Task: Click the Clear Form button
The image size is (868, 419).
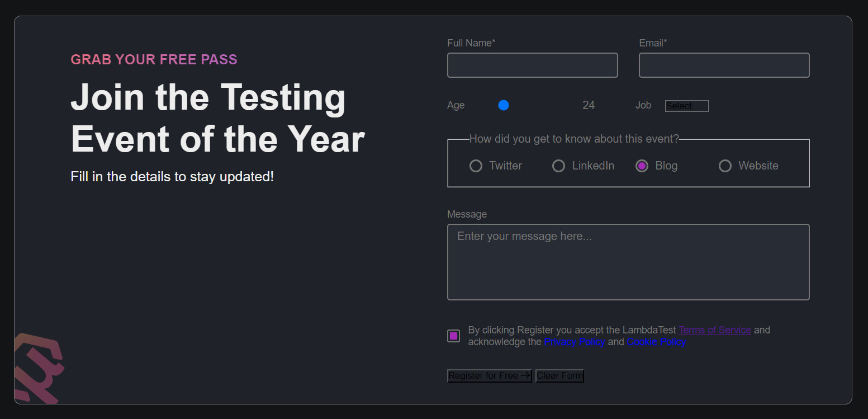Action: point(559,376)
